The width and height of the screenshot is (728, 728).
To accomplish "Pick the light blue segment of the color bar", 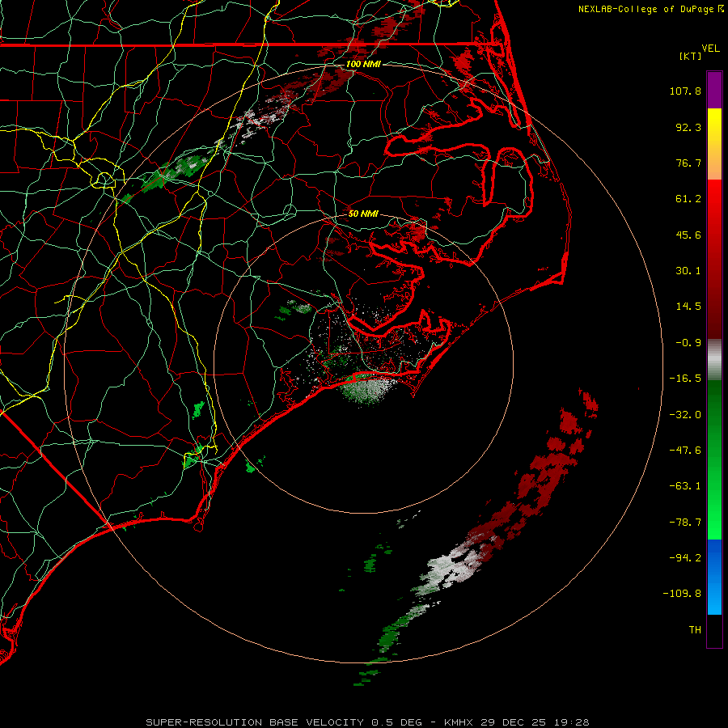I will tap(714, 597).
